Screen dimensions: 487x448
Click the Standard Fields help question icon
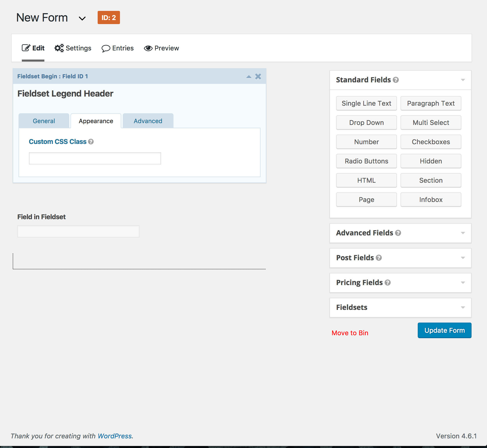[x=396, y=80]
